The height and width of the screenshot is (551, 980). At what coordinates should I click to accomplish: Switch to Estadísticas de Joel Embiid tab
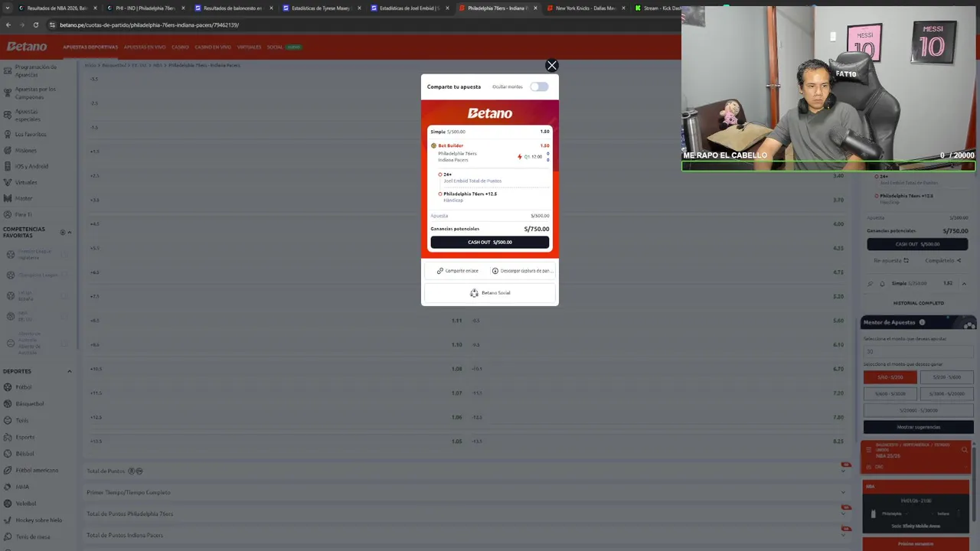[408, 8]
